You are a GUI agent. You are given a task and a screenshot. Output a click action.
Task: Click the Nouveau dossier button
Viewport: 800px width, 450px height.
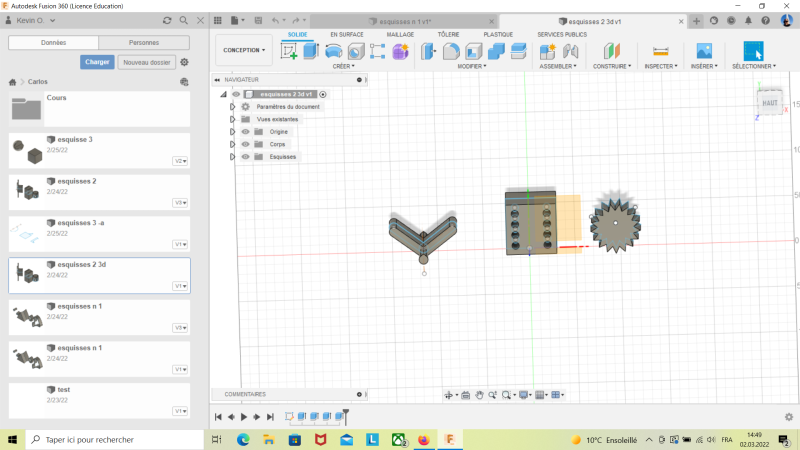click(x=145, y=62)
